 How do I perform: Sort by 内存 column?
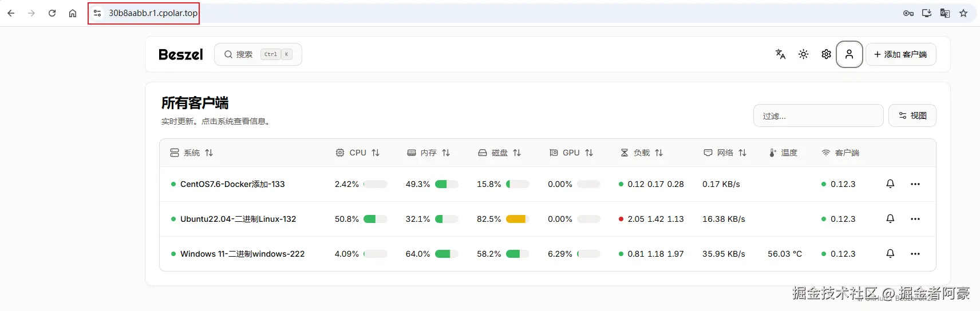(428, 153)
